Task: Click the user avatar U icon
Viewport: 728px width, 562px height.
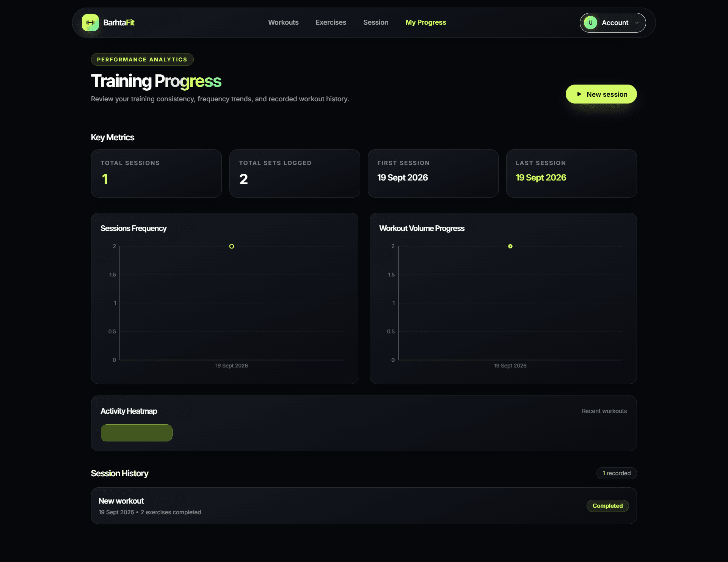Action: pyautogui.click(x=590, y=23)
